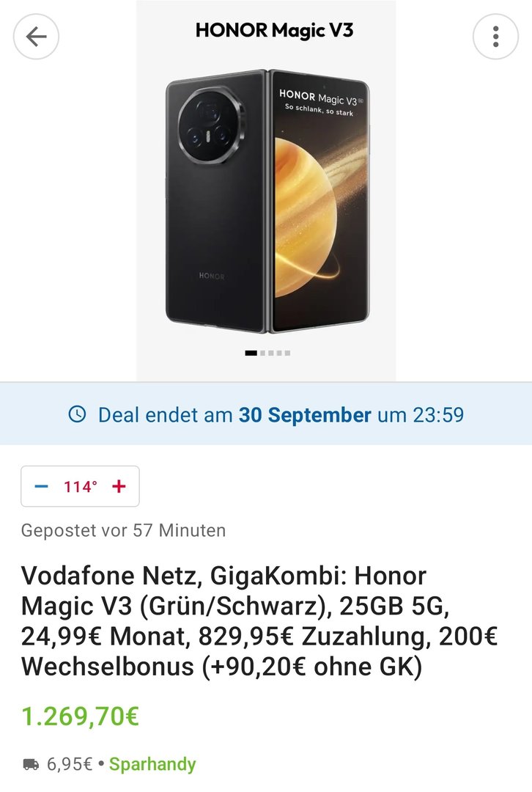Image resolution: width=532 pixels, height=792 pixels.
Task: Jump to the third carousel image dot
Action: tap(270, 353)
